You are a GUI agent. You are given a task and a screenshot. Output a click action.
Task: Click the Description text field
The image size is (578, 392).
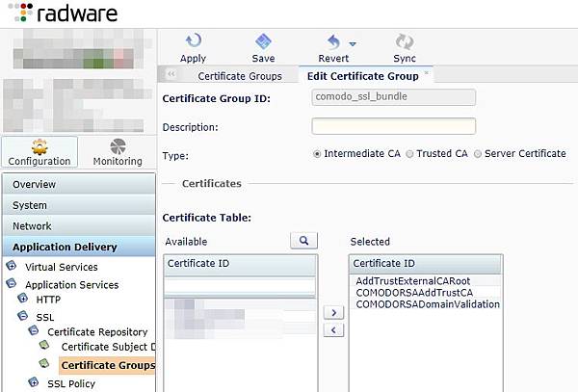393,126
